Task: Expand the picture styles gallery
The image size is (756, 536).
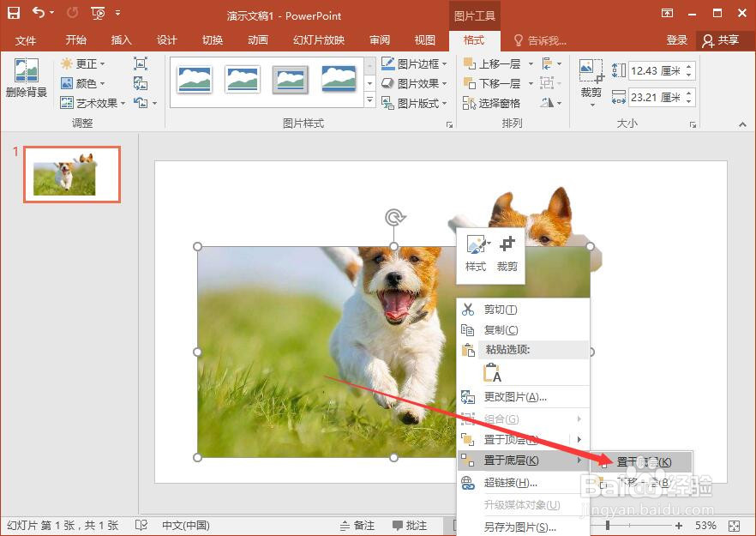Action: pyautogui.click(x=369, y=99)
